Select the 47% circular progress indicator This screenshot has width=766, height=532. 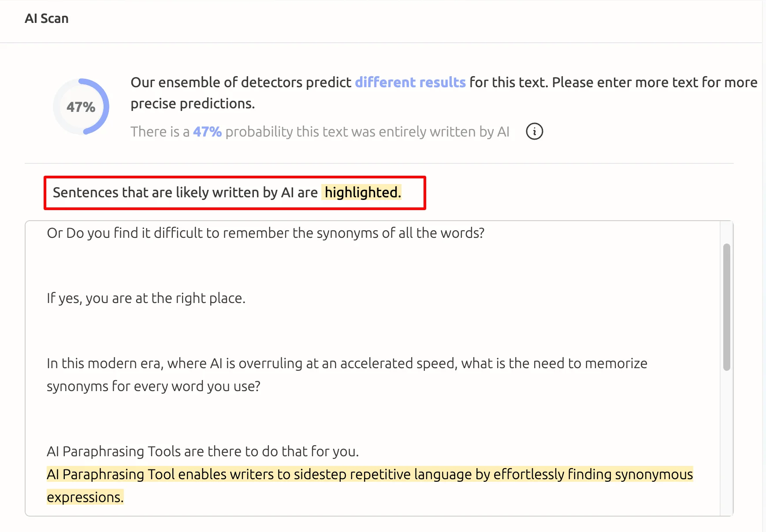point(80,106)
